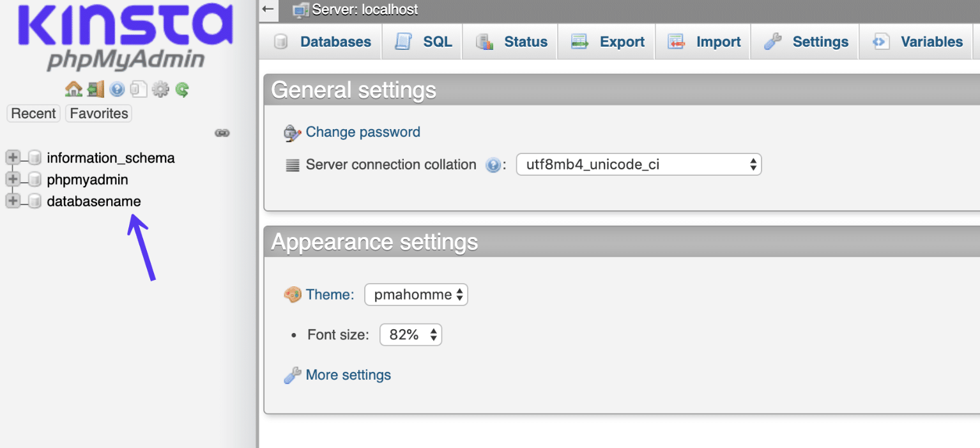Screen dimensions: 980x448
Task: Expand the information_schema database tree
Action: click(12, 157)
